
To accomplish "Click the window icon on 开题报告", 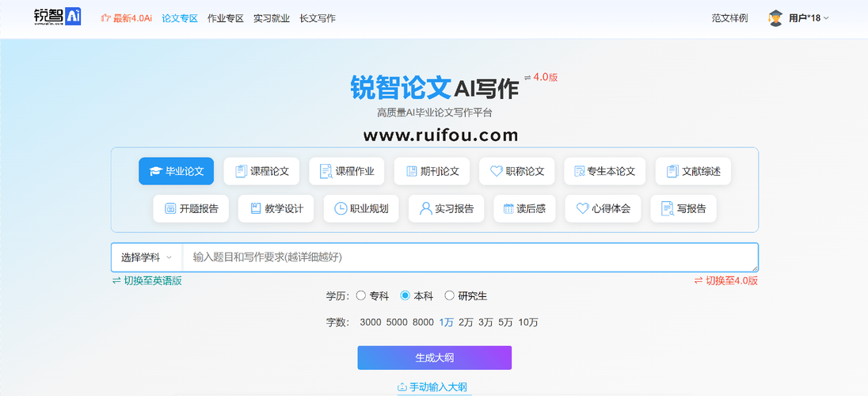I will coord(170,209).
